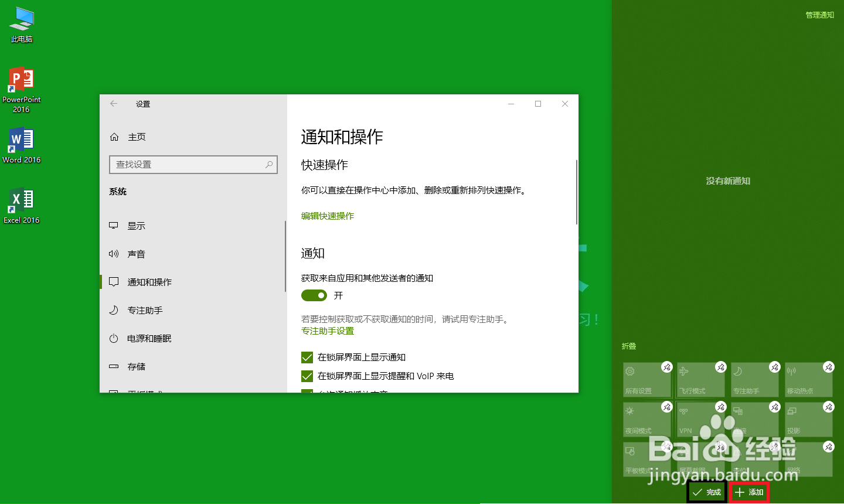Select the Excel 2016 desktop shortcut
The height and width of the screenshot is (504, 844).
coord(22,206)
